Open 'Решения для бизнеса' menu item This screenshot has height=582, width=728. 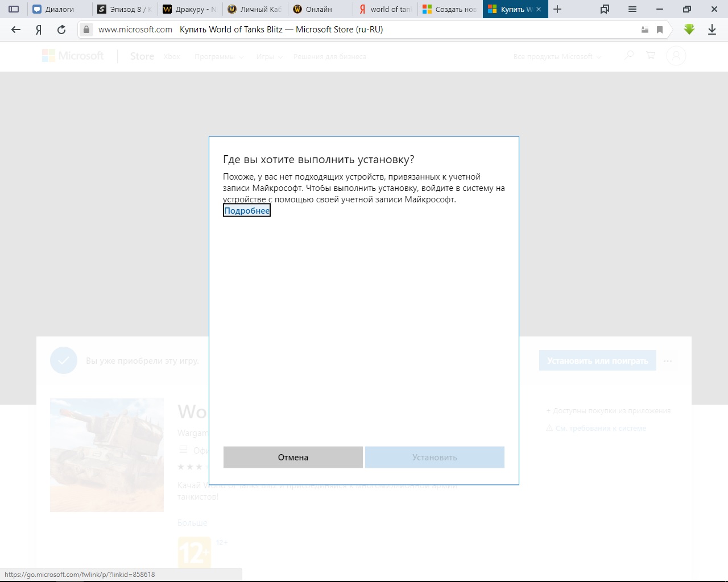pos(329,57)
